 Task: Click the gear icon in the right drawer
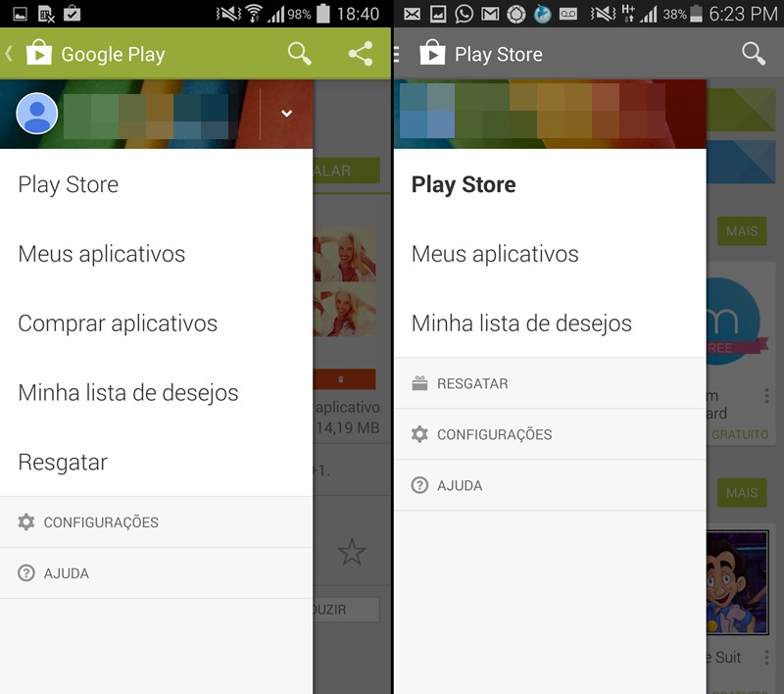click(419, 434)
